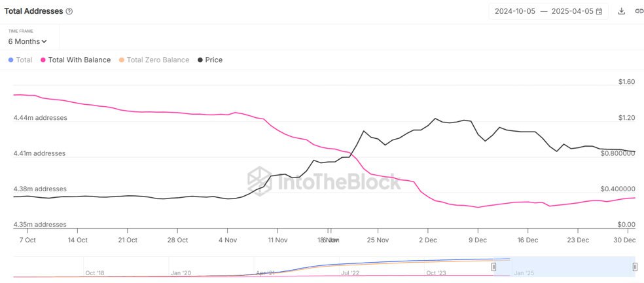
Task: Click the end date 2025-04-05
Action: [x=571, y=11]
